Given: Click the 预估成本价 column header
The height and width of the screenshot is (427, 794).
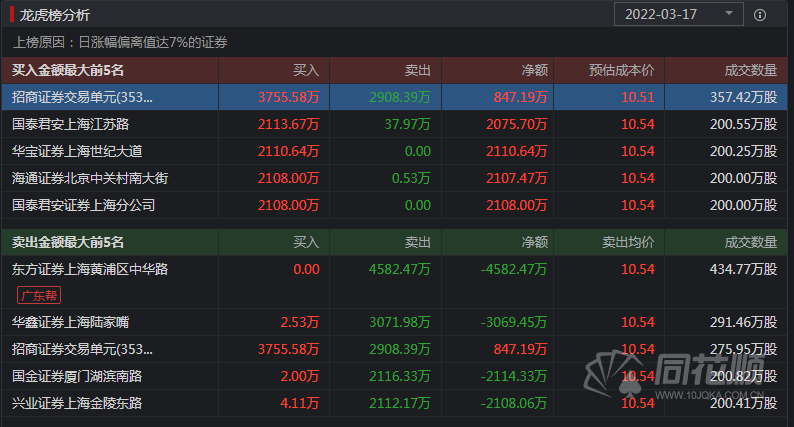Looking at the screenshot, I should coord(621,70).
